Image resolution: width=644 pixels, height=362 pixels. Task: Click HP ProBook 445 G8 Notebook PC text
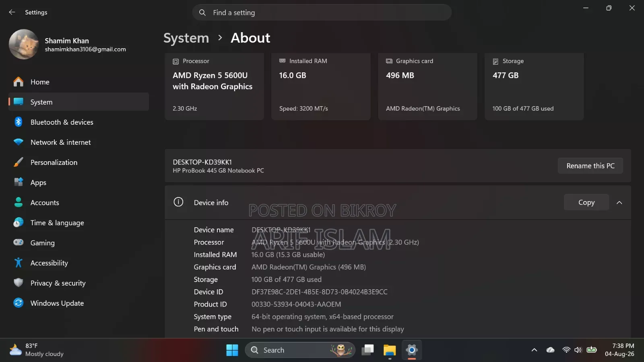[x=219, y=171]
